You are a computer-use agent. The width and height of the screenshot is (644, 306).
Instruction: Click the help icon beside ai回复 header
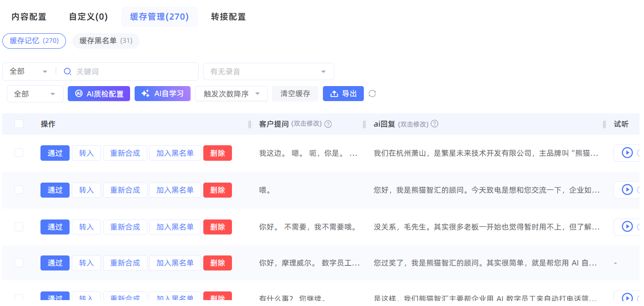pyautogui.click(x=434, y=124)
